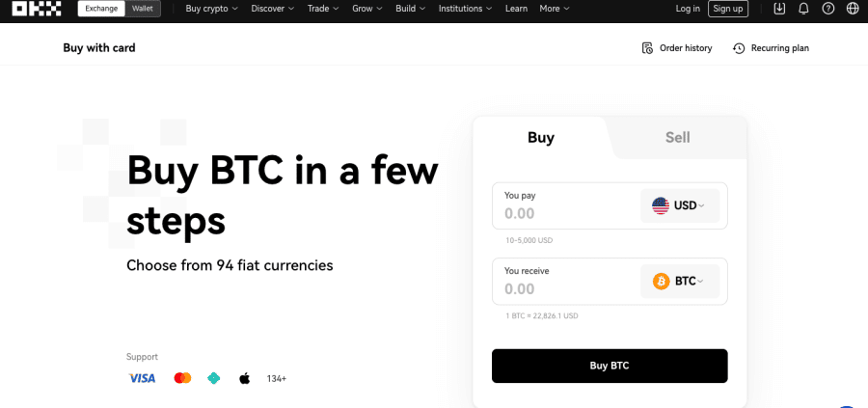Open the app download icon
868x408 pixels.
779,9
